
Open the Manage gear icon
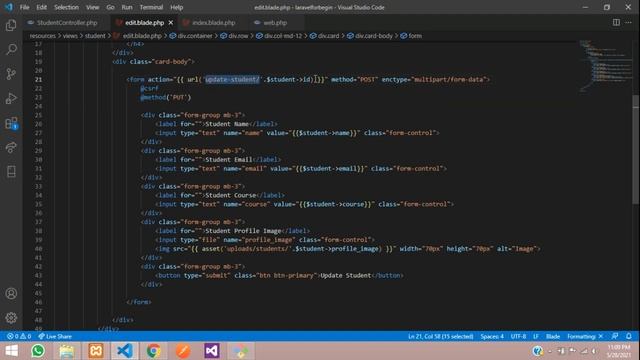point(11,318)
